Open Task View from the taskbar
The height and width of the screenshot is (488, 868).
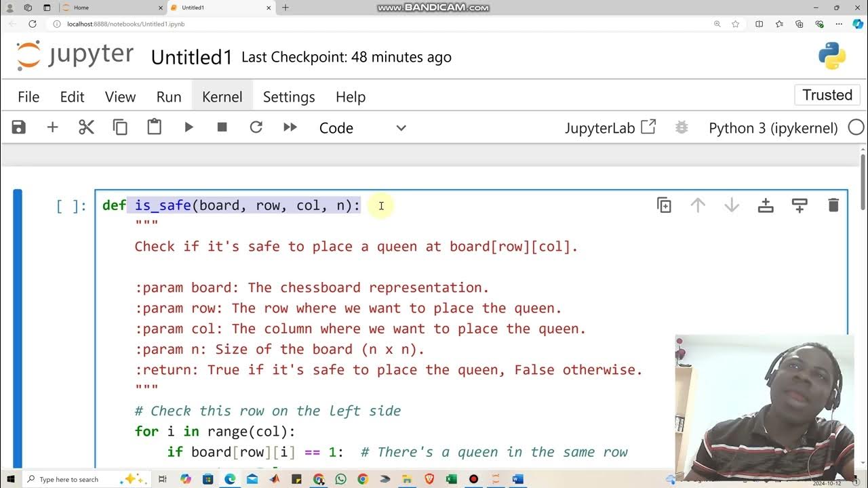coord(163,479)
